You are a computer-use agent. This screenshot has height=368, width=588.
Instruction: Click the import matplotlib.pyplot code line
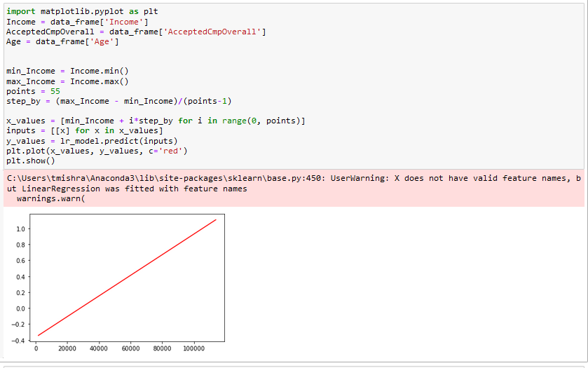[72, 12]
